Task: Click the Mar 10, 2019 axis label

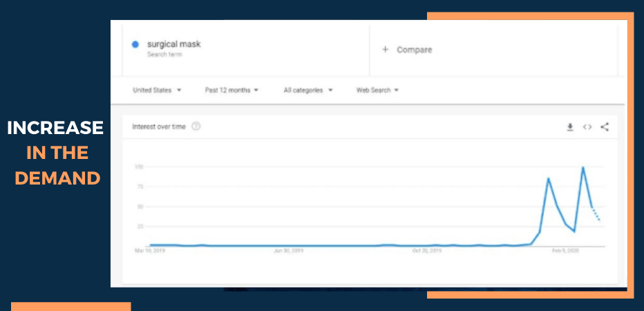Action: 150,251
